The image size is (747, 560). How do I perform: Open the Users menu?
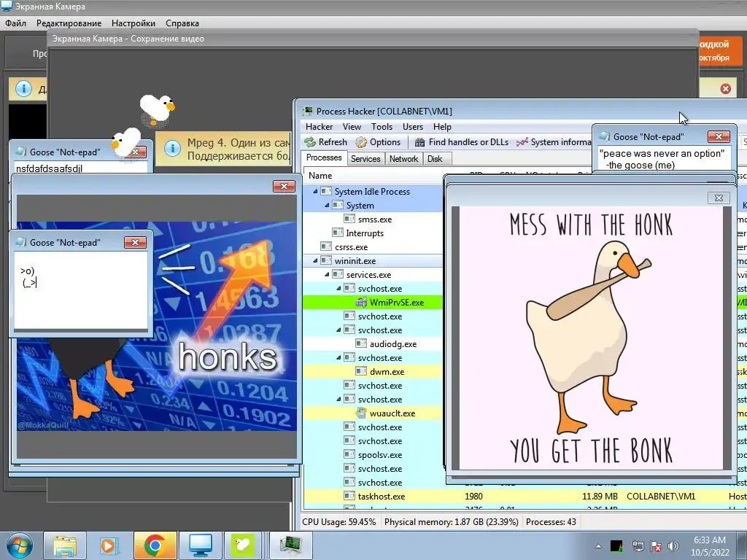click(413, 127)
